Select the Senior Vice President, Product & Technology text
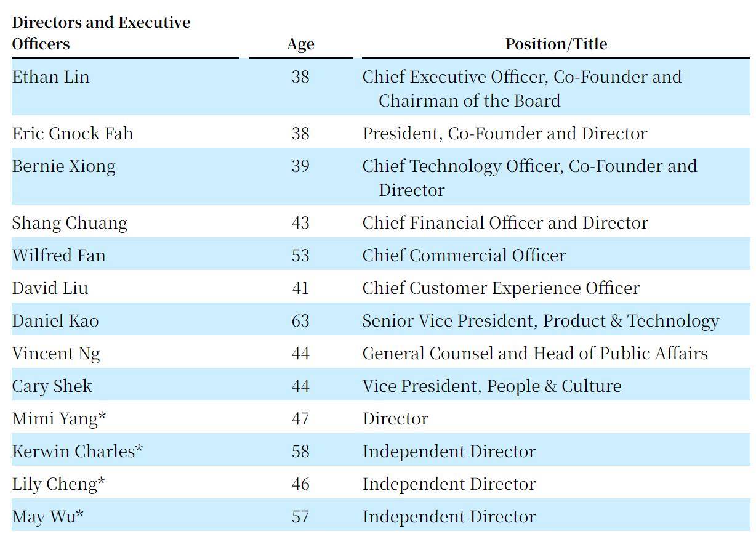Viewport: 756px width, 536px height. point(541,321)
